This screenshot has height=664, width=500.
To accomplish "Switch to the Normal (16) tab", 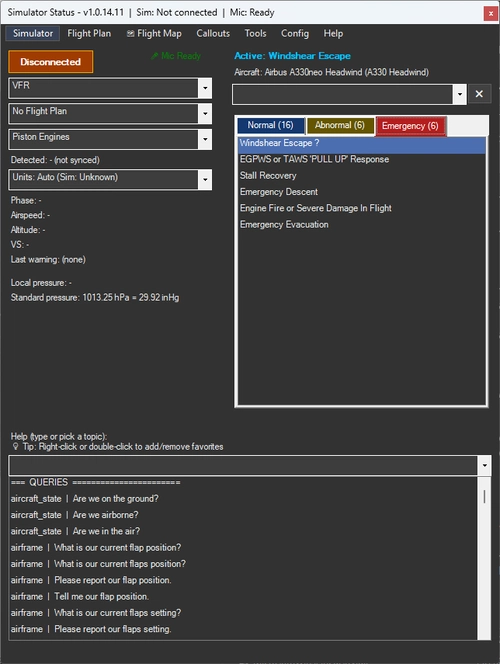I will [x=271, y=125].
